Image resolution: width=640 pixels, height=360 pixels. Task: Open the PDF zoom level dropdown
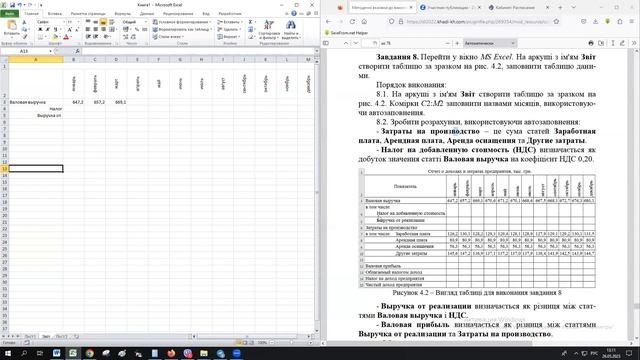click(489, 43)
